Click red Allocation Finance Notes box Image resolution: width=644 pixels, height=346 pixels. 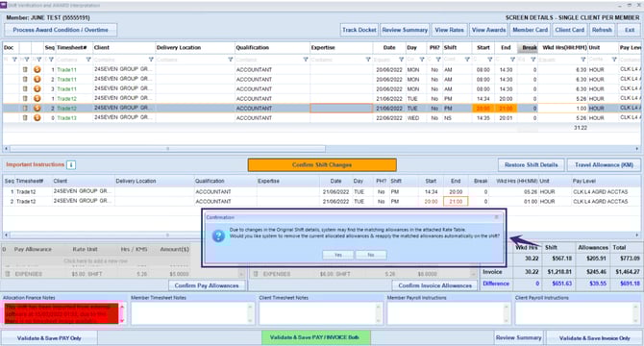coord(62,313)
